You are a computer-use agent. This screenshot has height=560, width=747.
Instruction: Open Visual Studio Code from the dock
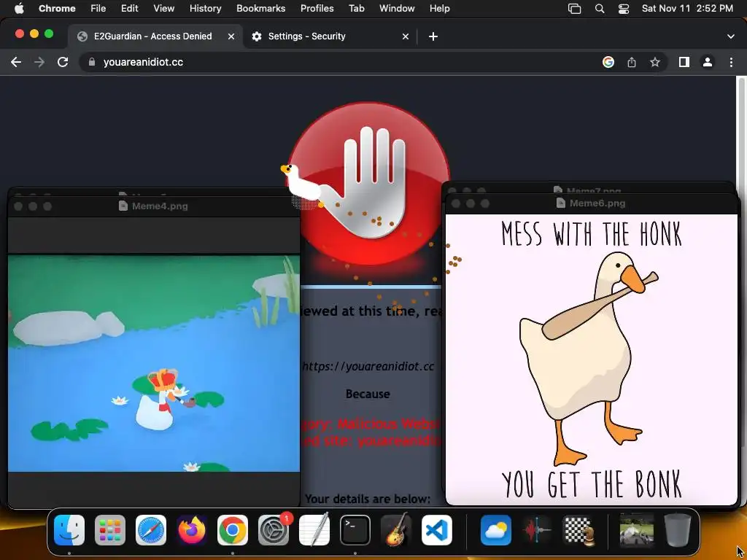click(437, 530)
